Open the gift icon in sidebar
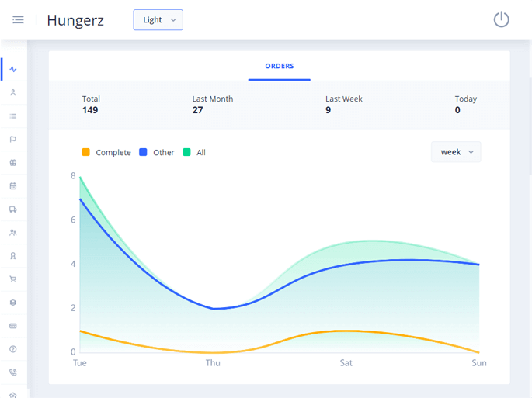Viewport: 532px width, 398px height. pos(13,163)
